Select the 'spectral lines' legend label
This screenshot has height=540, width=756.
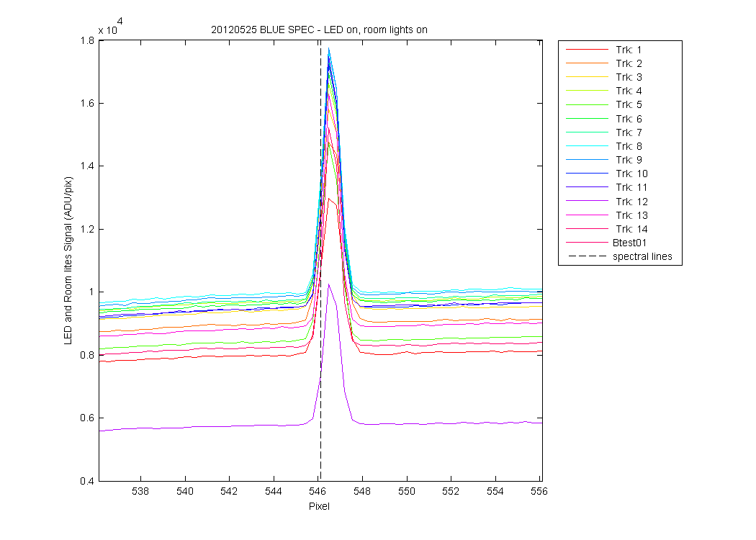(x=642, y=256)
